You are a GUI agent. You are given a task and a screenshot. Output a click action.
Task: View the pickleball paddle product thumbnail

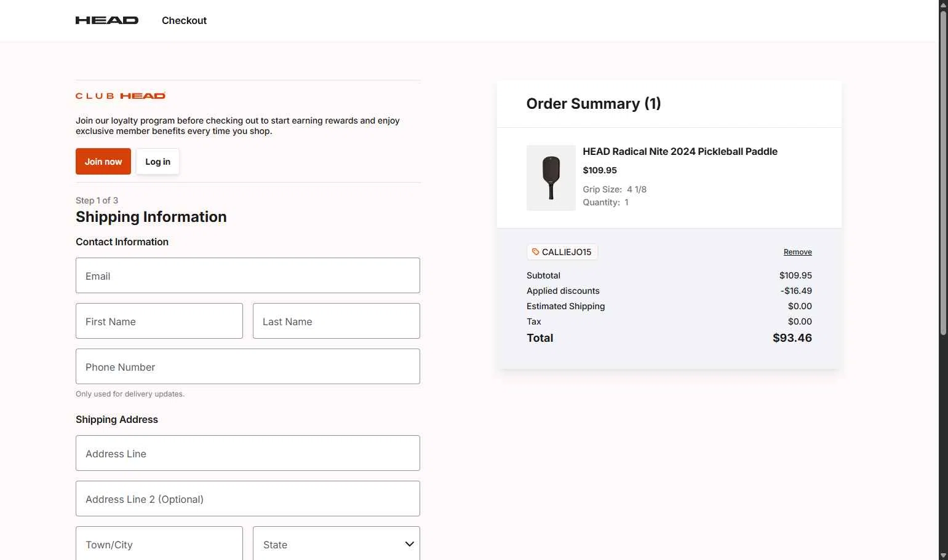(551, 178)
